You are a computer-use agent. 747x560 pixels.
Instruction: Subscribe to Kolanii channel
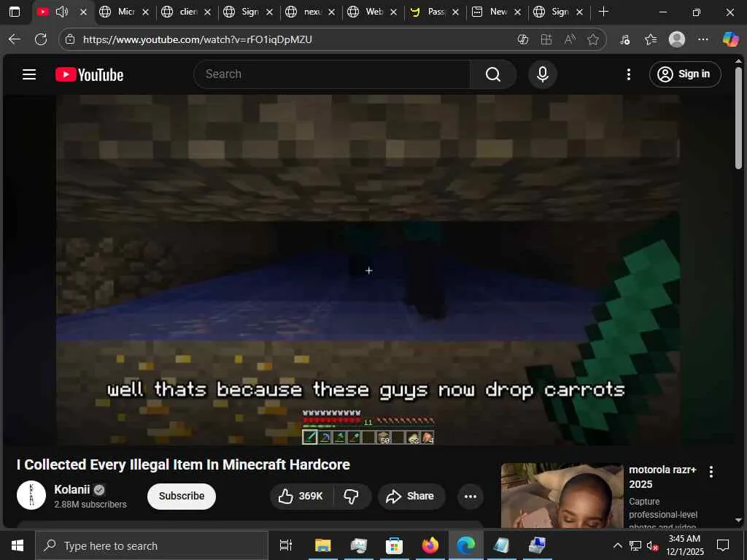(x=182, y=496)
